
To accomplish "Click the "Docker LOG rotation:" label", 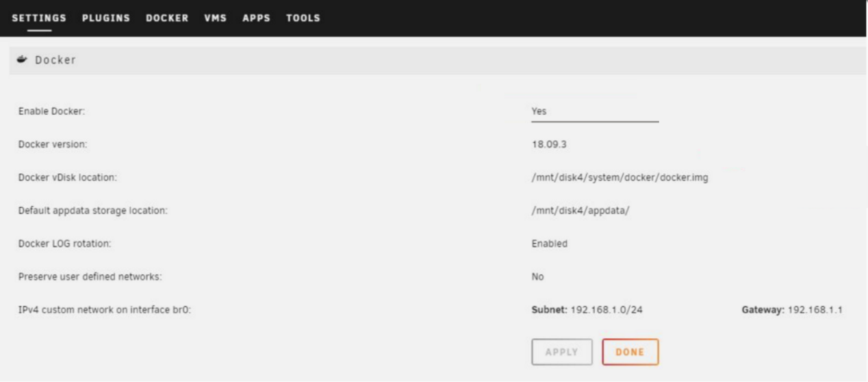I will 64,244.
